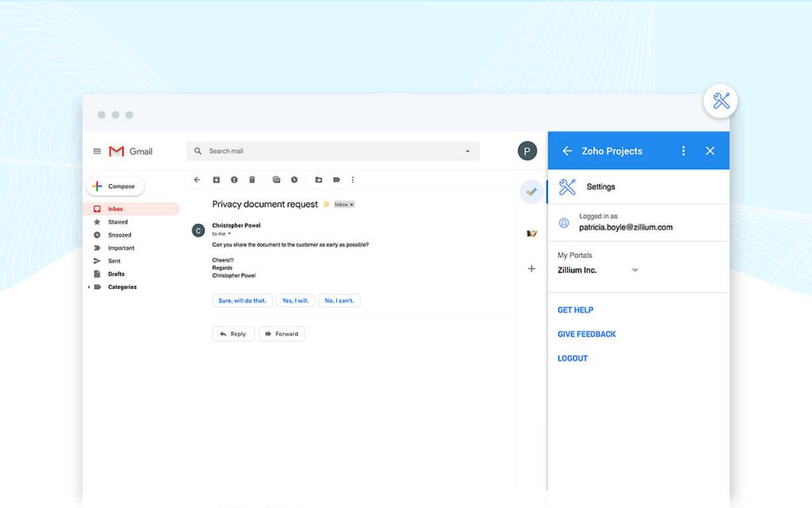Apply a label with the label icon
The height and width of the screenshot is (508, 812).
[x=336, y=179]
